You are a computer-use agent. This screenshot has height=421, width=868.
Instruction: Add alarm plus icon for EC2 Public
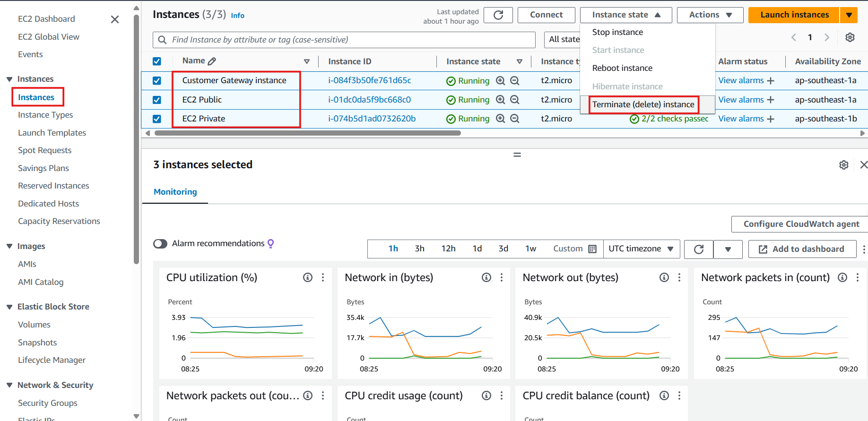[771, 100]
